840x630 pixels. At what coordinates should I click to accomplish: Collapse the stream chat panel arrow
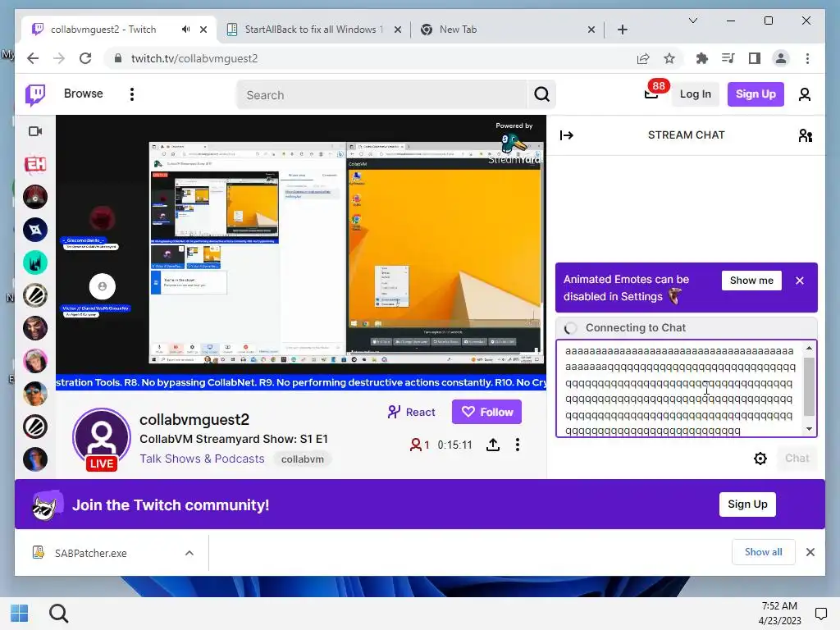point(566,135)
